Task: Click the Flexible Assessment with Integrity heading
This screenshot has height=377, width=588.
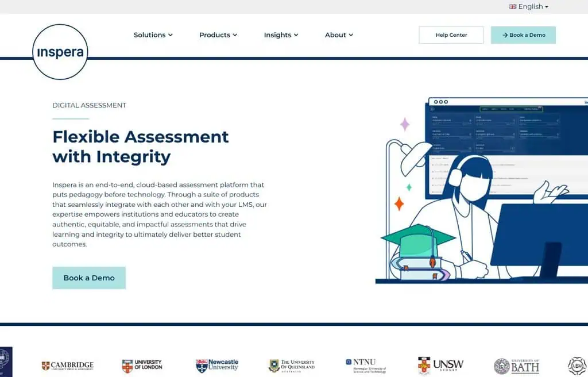Action: (x=141, y=147)
